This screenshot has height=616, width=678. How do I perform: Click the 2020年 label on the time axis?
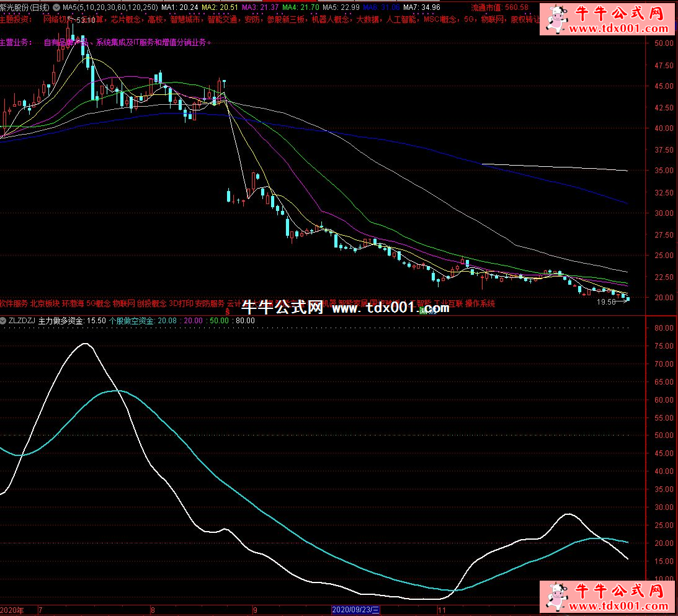click(12, 610)
